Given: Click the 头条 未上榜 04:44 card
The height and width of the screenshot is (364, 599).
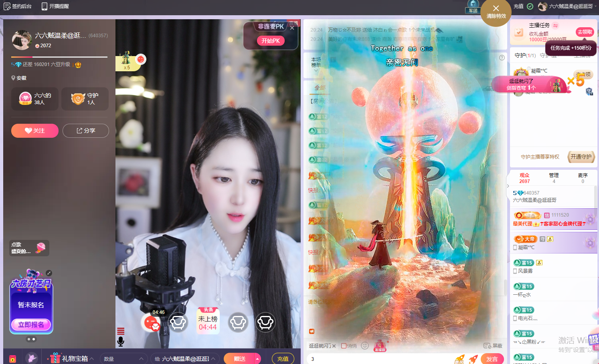Looking at the screenshot, I should pyautogui.click(x=208, y=321).
